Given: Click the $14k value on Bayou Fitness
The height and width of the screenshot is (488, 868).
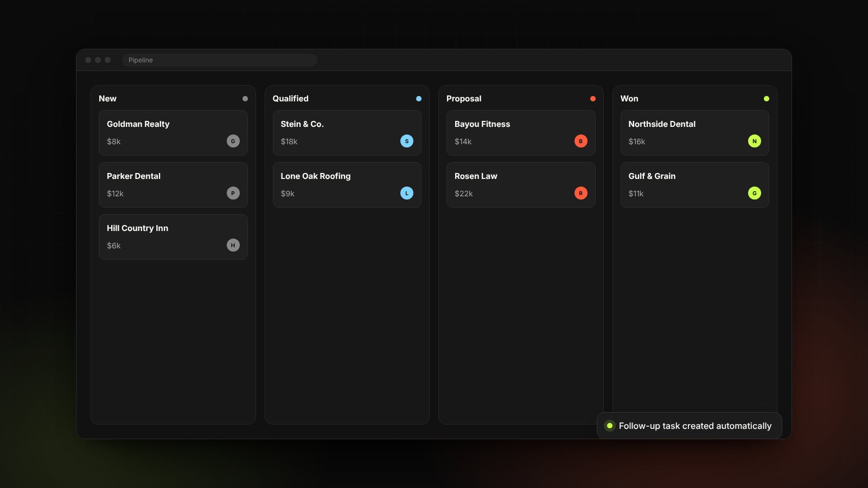Looking at the screenshot, I should click(463, 142).
